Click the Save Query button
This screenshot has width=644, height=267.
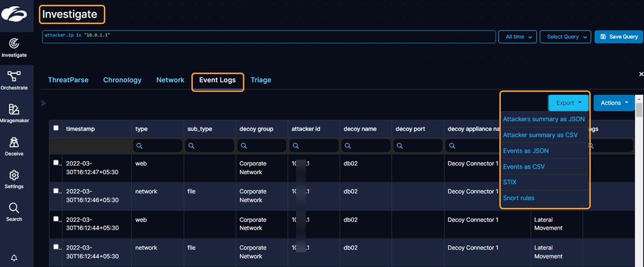[x=618, y=37]
